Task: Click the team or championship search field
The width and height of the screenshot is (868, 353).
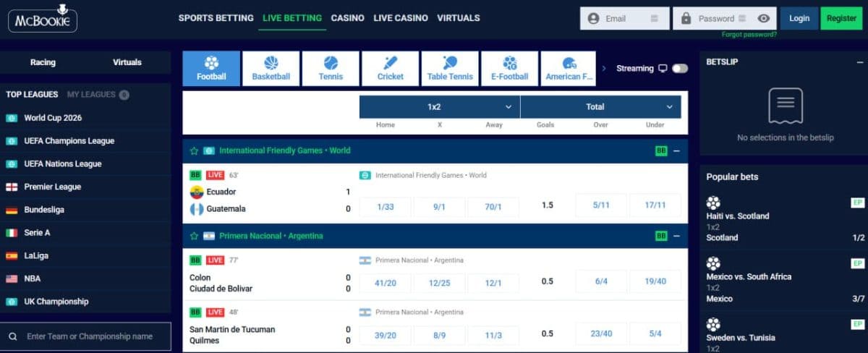Action: tap(86, 336)
